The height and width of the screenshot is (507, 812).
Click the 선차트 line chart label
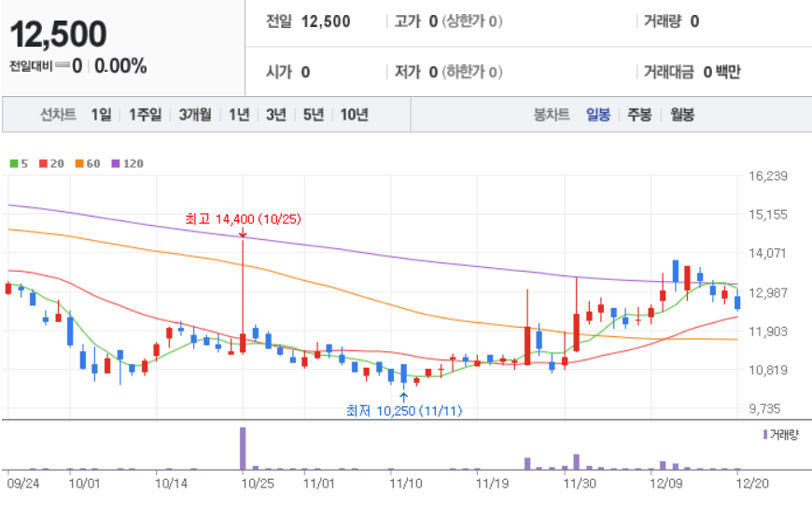(59, 115)
